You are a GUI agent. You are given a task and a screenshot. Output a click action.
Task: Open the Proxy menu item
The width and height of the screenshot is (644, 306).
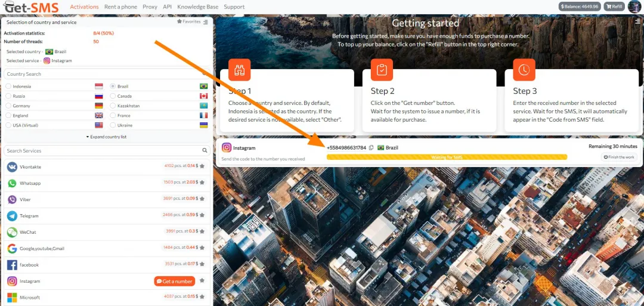(150, 7)
